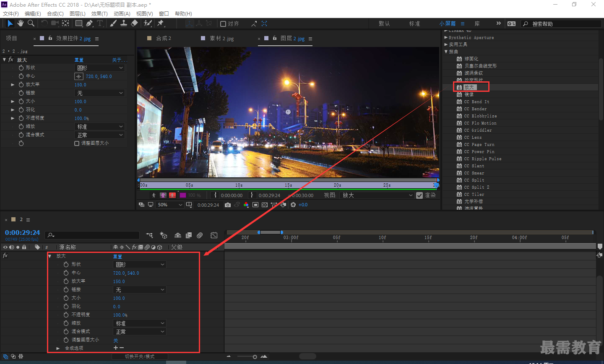This screenshot has height=364, width=604.
Task: Click the 05s mark on layer time ruler
Action: (190, 185)
